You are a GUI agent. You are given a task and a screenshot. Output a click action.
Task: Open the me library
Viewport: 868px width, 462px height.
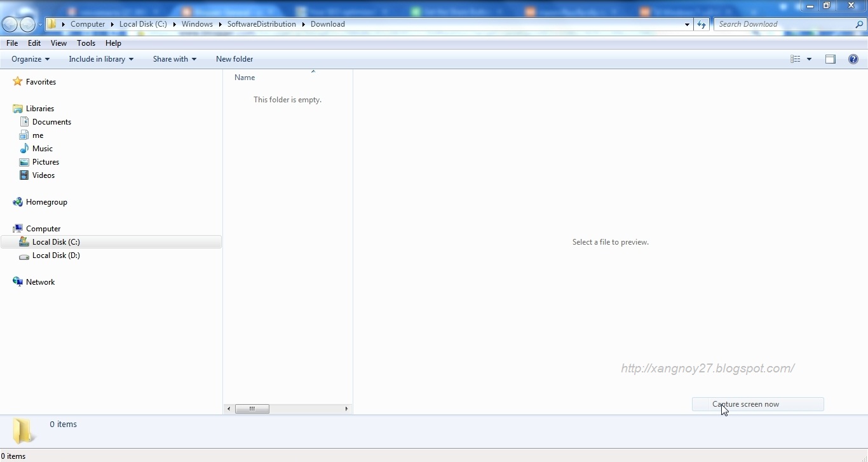pyautogui.click(x=38, y=135)
